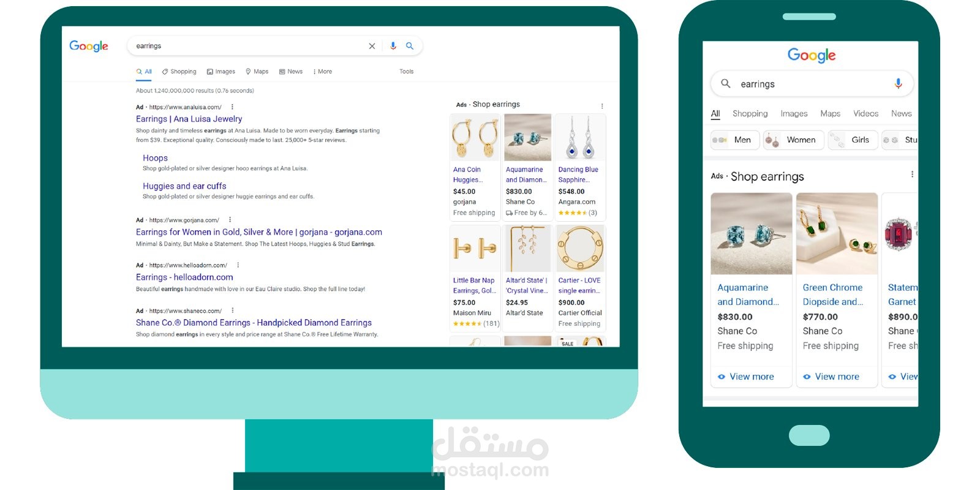Click the Little Bar Nap Earrings thumbnail
The image size is (980, 490).
point(475,249)
